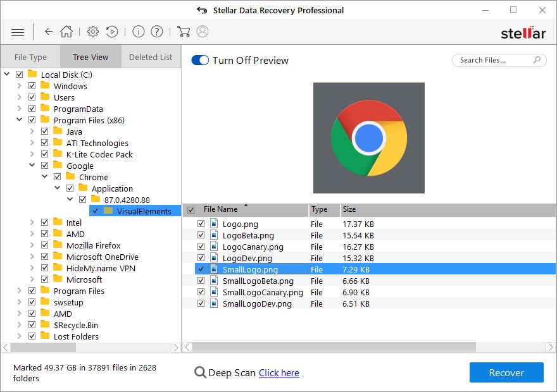Collapse the Google folder node

point(32,165)
